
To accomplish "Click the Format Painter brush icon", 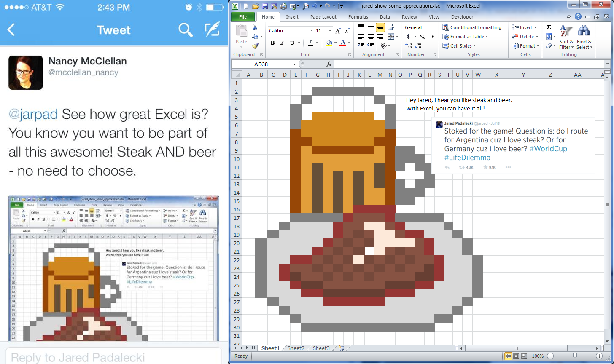I will [255, 46].
